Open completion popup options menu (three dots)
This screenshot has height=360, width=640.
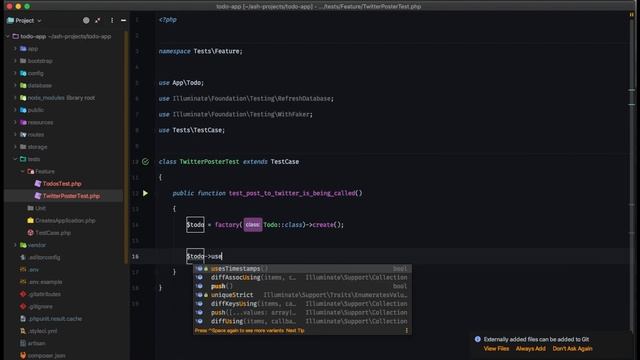(x=406, y=331)
